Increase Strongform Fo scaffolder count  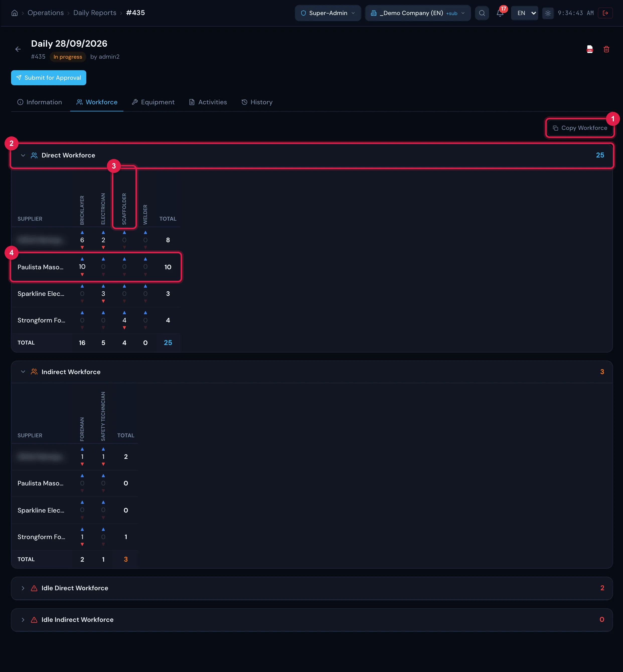124,313
